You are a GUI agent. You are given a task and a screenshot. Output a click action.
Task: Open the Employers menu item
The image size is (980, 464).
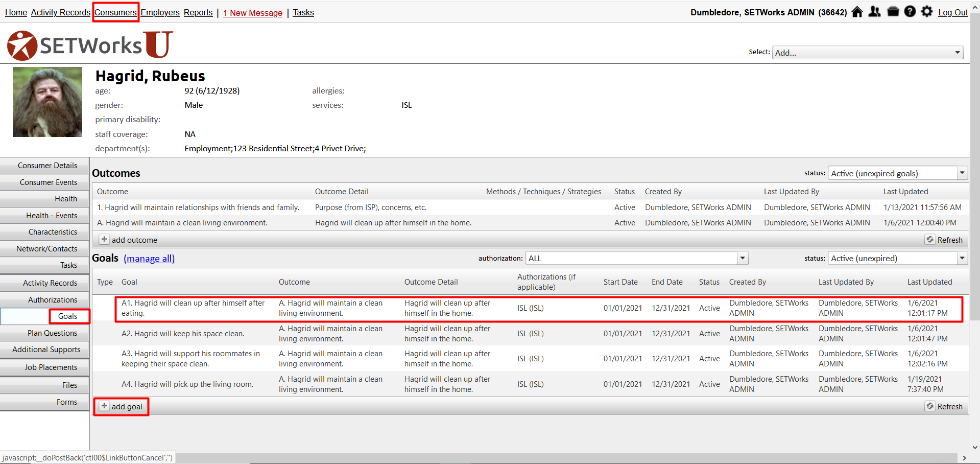pos(160,12)
